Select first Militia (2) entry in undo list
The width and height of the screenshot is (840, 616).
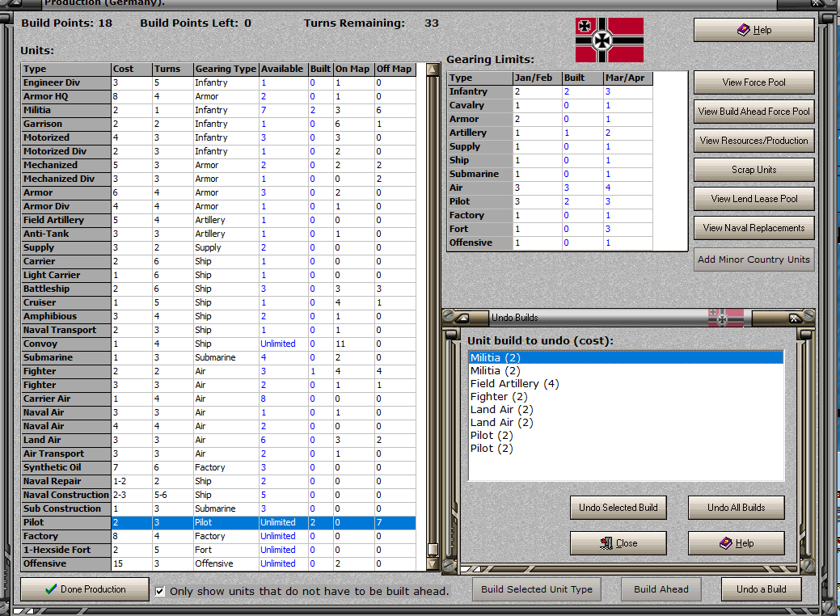click(x=626, y=357)
